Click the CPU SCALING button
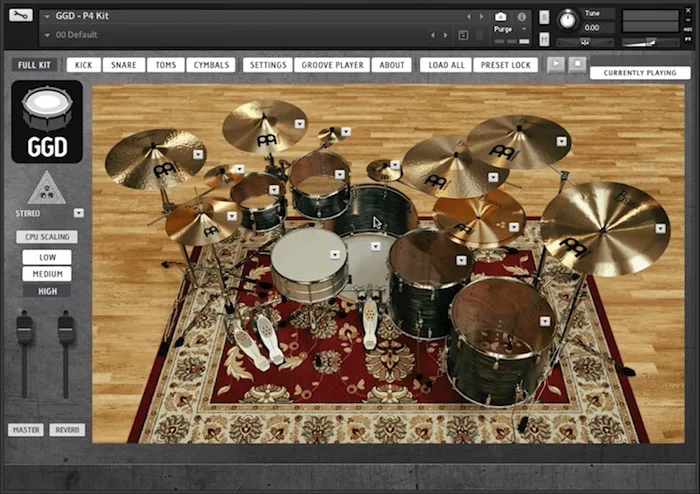 [x=47, y=237]
